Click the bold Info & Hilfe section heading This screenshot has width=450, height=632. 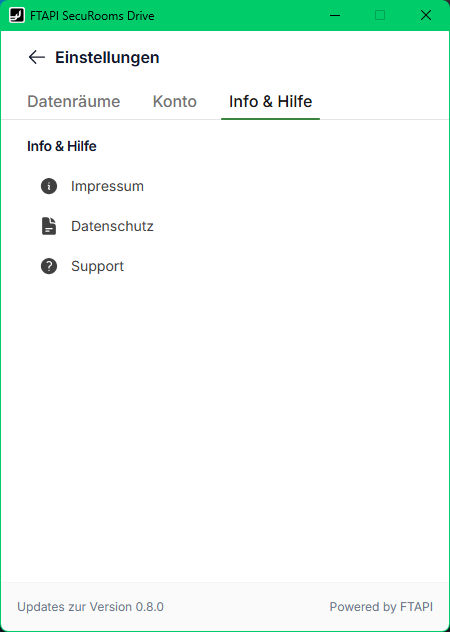[62, 146]
